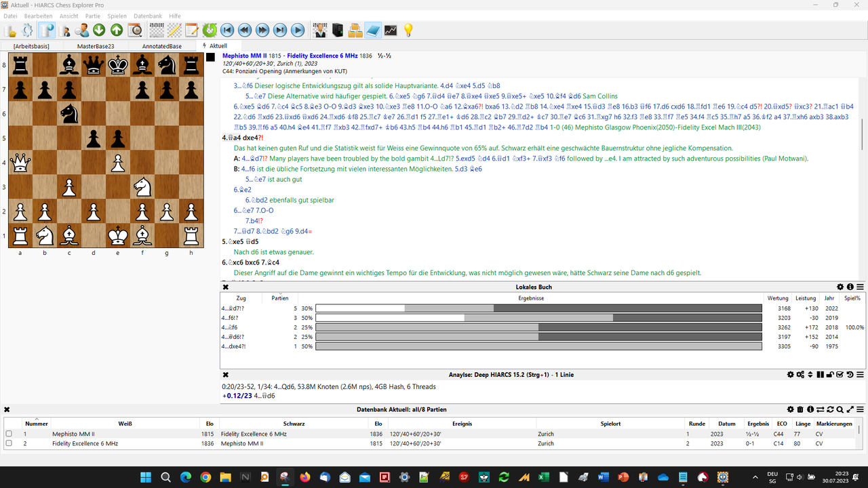The height and width of the screenshot is (488, 868).
Task: Refresh the database game list
Action: [830, 409]
